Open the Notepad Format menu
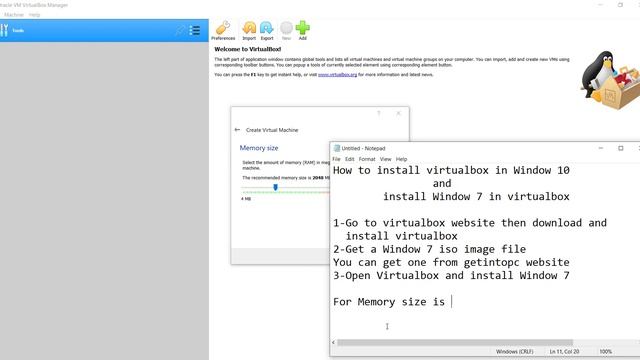The height and width of the screenshot is (360, 640). coord(367,159)
